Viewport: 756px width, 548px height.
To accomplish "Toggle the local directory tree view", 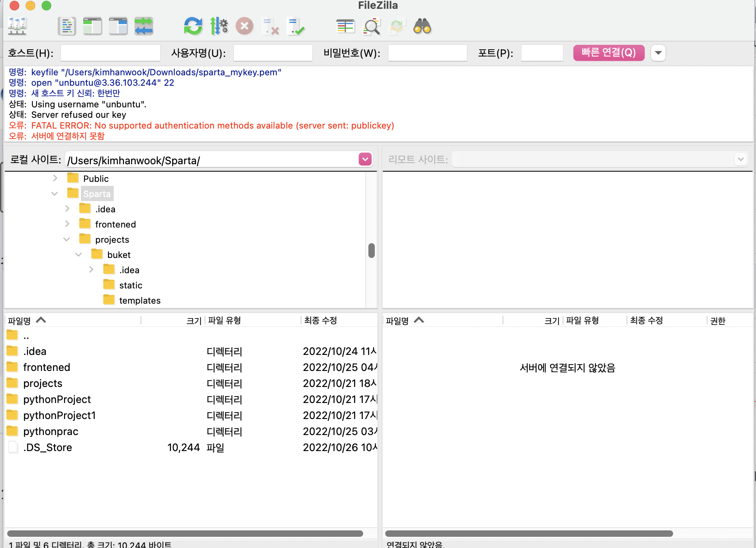I will 92,26.
